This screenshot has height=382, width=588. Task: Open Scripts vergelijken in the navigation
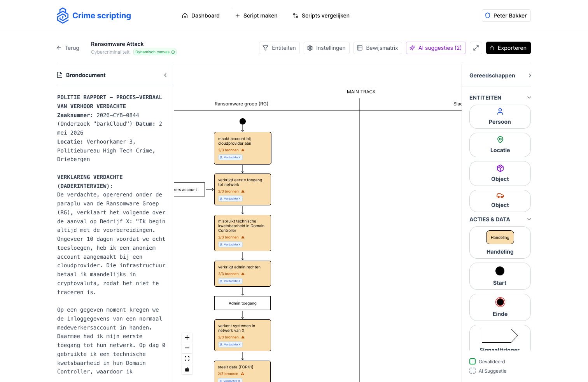click(321, 16)
